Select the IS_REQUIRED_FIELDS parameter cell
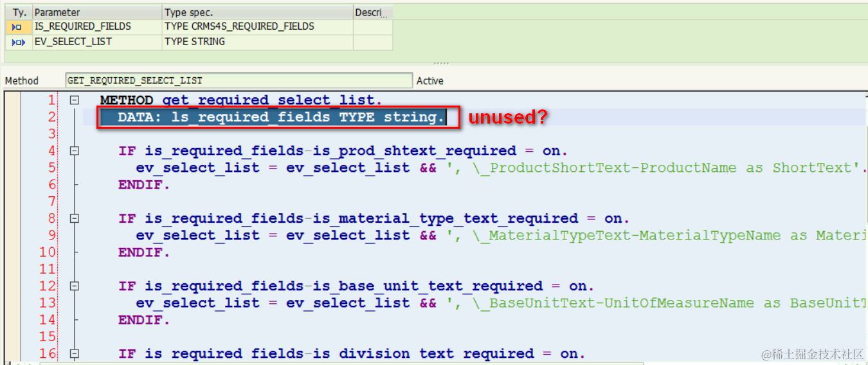This screenshot has height=365, width=868. 97,27
